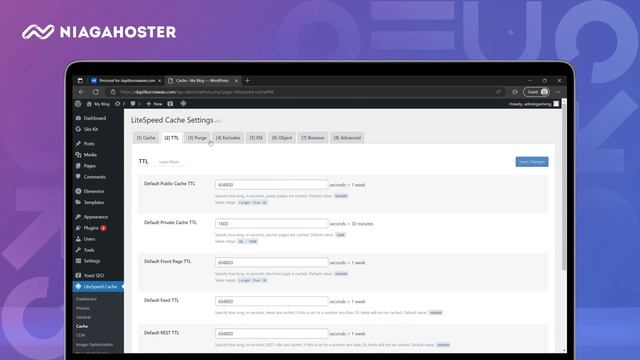The height and width of the screenshot is (360, 640).
Task: Open the Plugins menu icon
Action: click(x=78, y=228)
